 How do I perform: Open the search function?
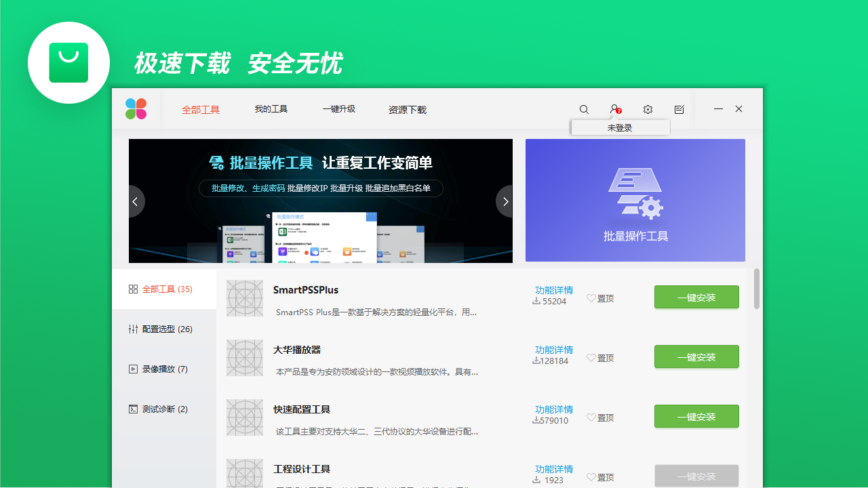tap(583, 109)
